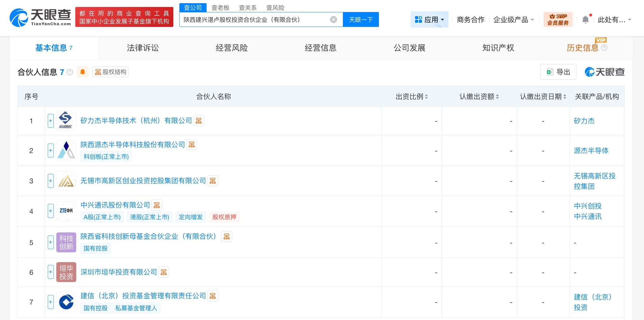Click help icon next to 历史信息 tab

(x=604, y=48)
